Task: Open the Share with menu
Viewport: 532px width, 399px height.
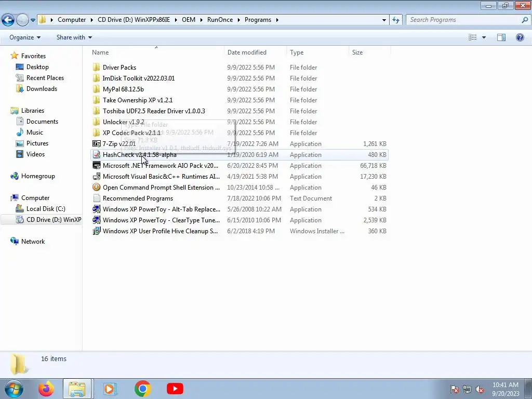Action: (74, 37)
